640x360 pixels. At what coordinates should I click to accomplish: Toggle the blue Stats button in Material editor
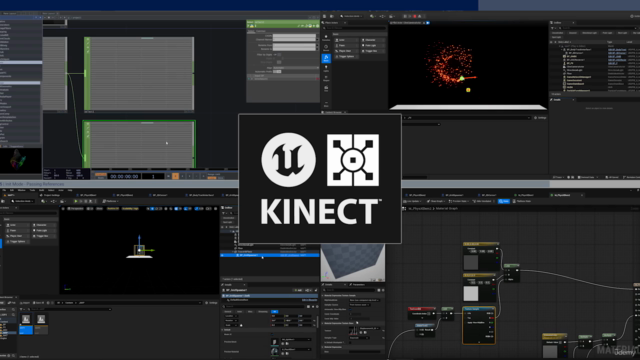click(504, 201)
